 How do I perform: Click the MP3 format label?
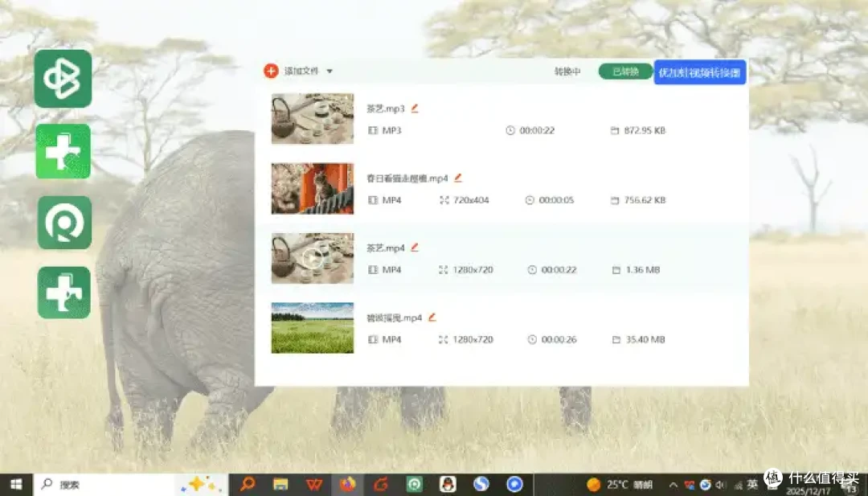pos(391,130)
